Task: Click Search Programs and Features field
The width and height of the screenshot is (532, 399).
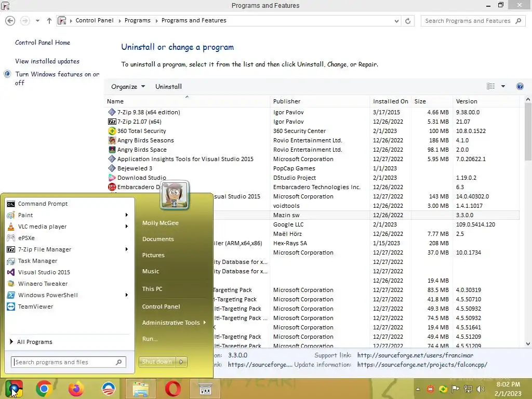Action: 473,21
